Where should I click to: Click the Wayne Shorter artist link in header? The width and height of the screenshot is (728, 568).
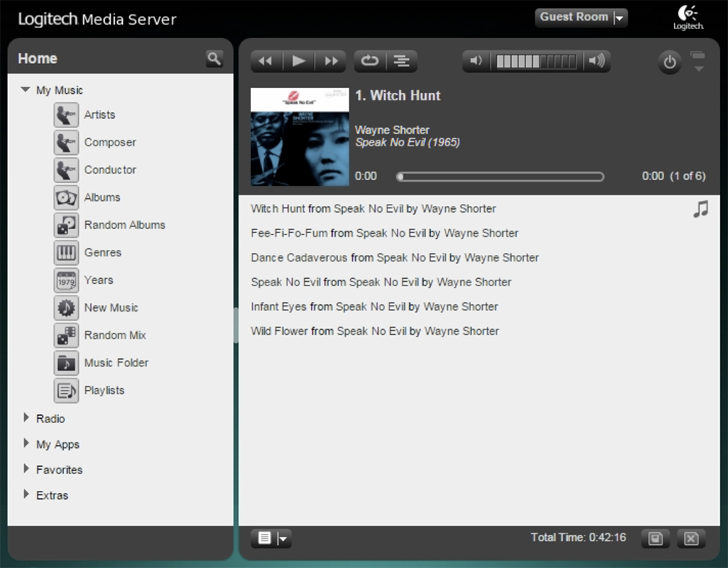coord(392,130)
